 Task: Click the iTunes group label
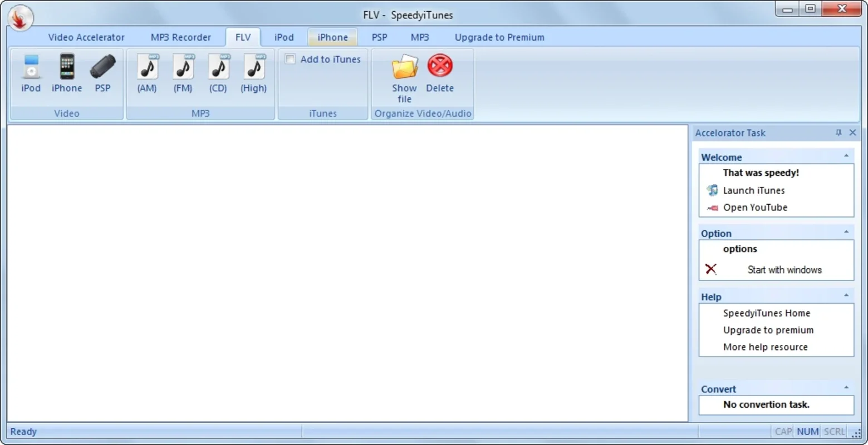pos(323,113)
